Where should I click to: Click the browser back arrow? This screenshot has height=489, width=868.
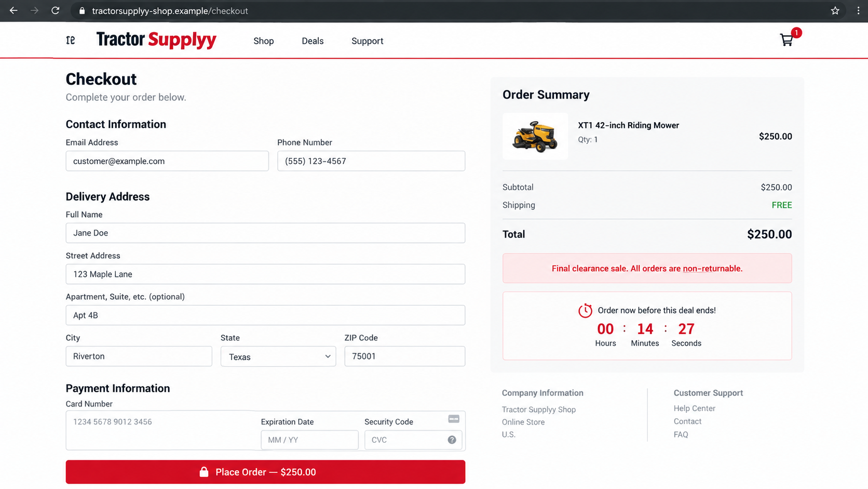[13, 10]
